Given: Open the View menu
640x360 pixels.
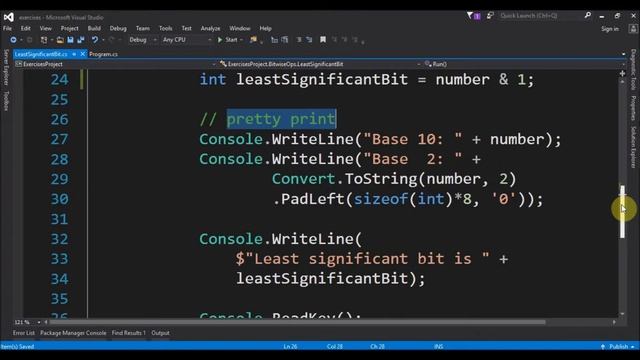Looking at the screenshot, I should click(x=46, y=29).
